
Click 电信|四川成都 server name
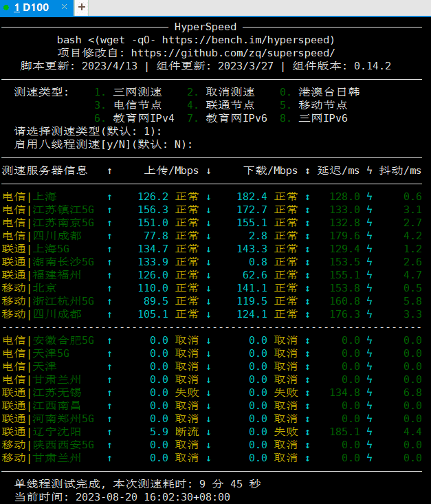(x=42, y=236)
